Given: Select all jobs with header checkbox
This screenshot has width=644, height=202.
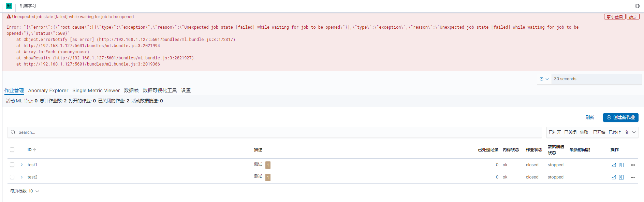Looking at the screenshot, I should pyautogui.click(x=12, y=150).
